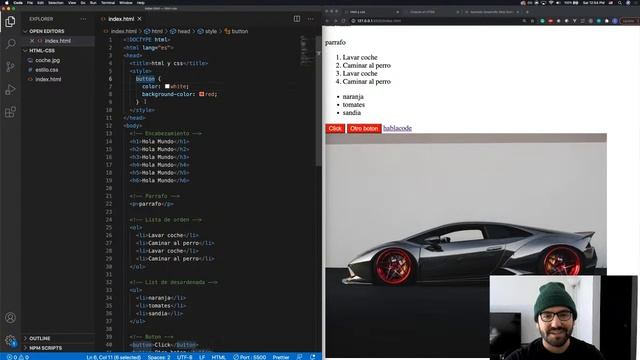Open the Code menu in menu bar
The height and width of the screenshot is (360, 640).
pos(18,2)
